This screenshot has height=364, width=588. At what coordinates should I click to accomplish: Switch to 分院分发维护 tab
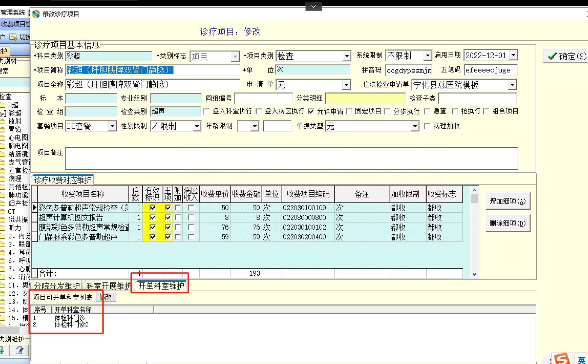click(57, 286)
